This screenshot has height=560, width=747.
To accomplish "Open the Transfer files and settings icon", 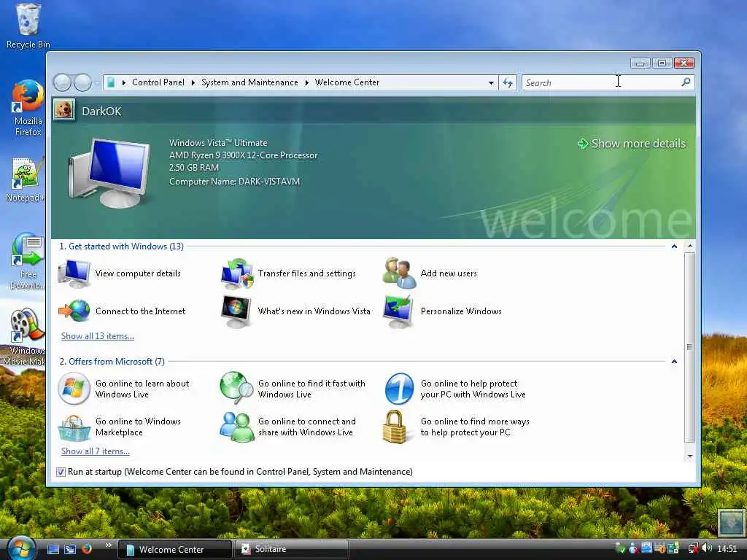I will [237, 273].
